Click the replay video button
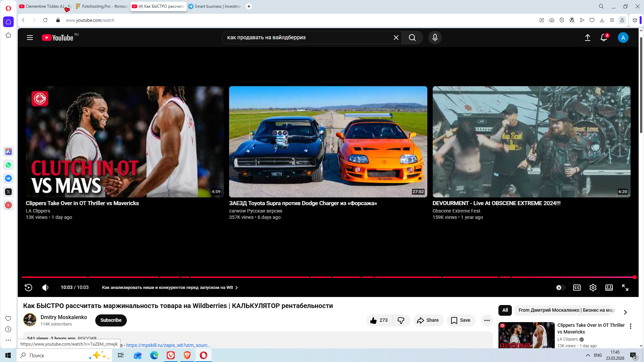 coord(29,288)
